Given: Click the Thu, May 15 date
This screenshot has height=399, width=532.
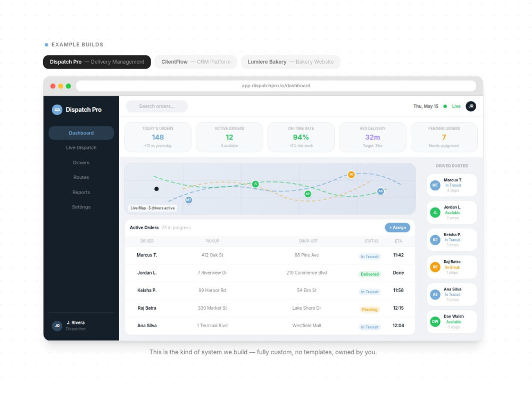Looking at the screenshot, I should click(x=426, y=106).
